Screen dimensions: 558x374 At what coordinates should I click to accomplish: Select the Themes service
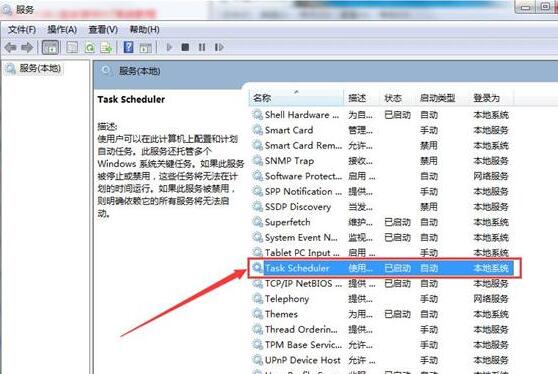pyautogui.click(x=381, y=314)
